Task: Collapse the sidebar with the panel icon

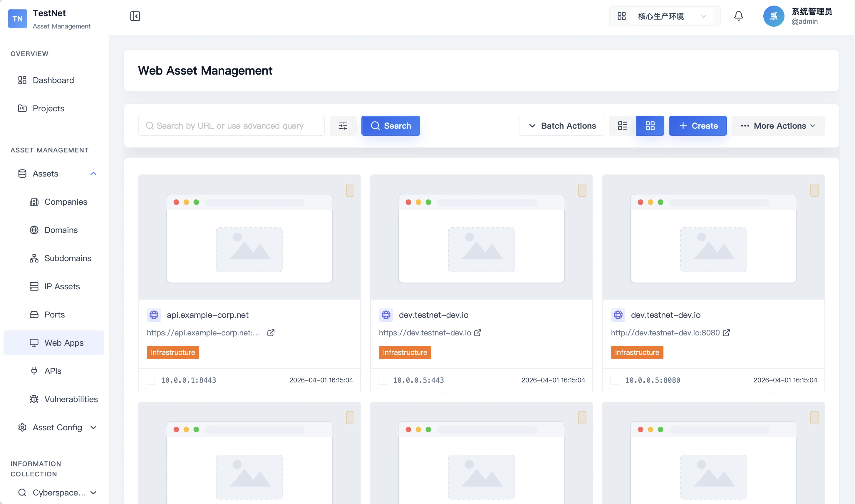Action: tap(135, 16)
